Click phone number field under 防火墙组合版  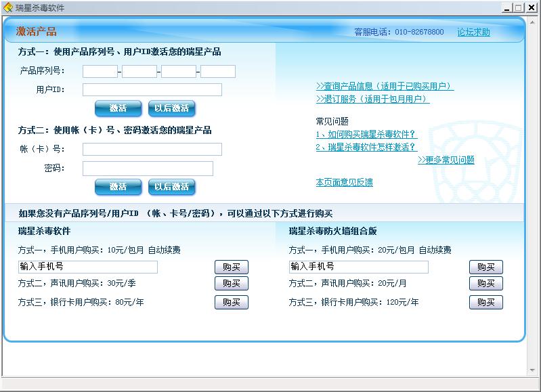tap(358, 267)
